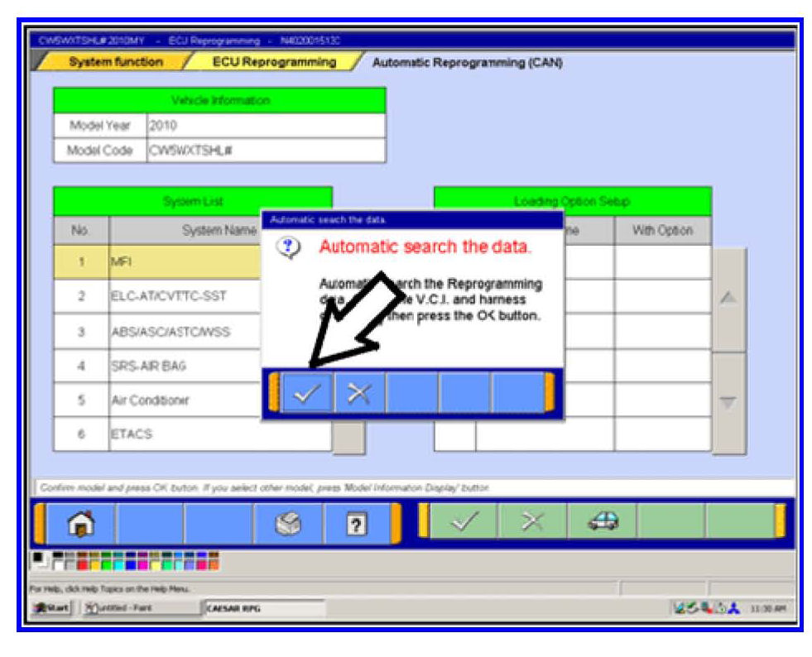Click the printer icon in bottom toolbar
Viewport: 812px width, 657px height.
(288, 523)
